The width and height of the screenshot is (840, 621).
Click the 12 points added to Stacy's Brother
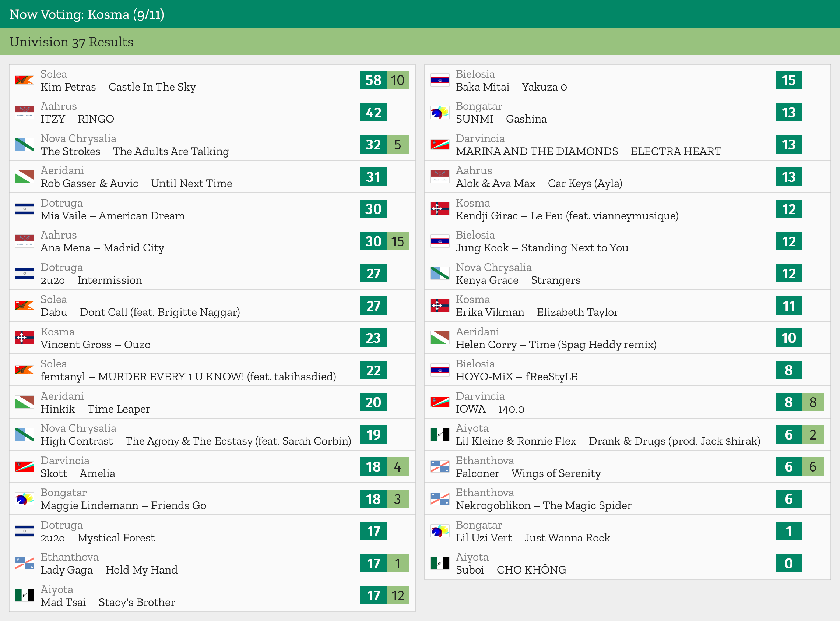click(397, 596)
